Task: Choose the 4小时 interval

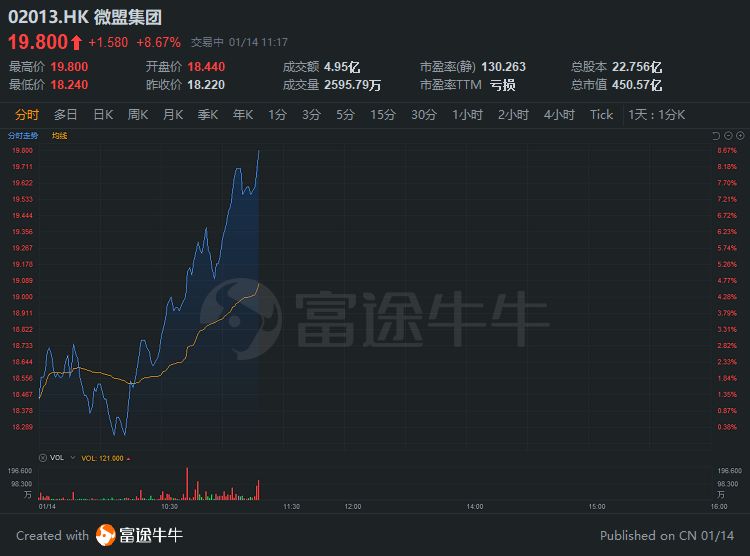Action: point(559,115)
